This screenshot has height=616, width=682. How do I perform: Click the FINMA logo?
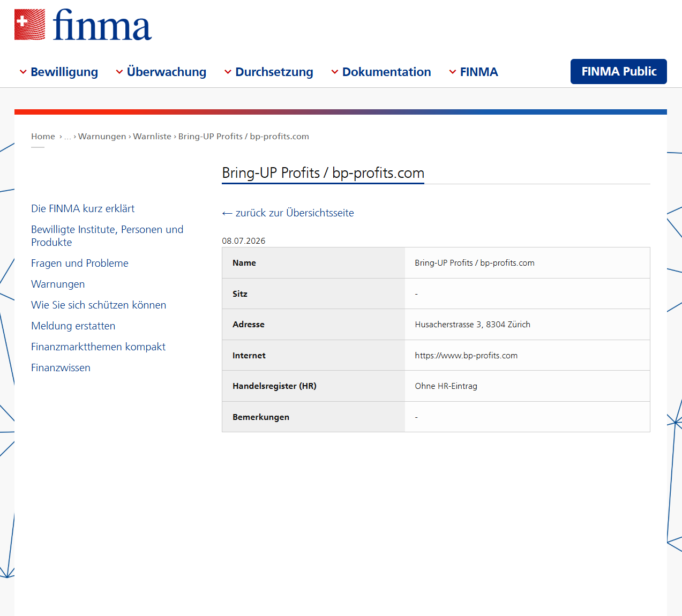[x=83, y=25]
